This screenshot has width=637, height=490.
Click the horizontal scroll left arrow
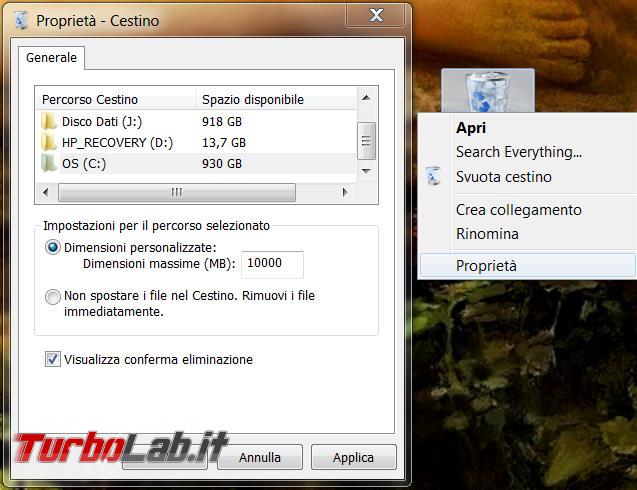pos(46,192)
